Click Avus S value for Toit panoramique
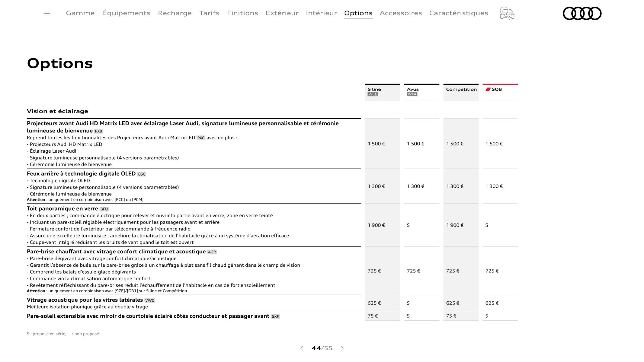This screenshot has width=644, height=362. [x=408, y=225]
